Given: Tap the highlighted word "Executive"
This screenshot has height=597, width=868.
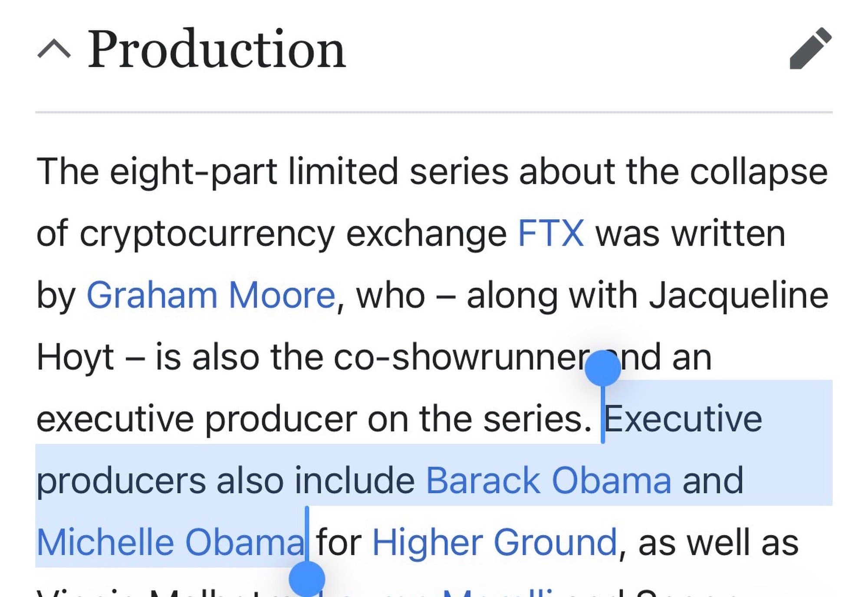Looking at the screenshot, I should [x=683, y=419].
